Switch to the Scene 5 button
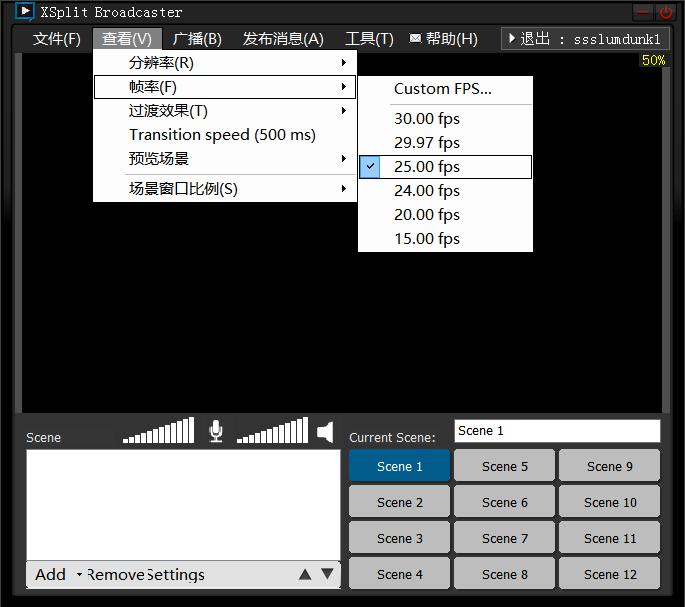 coord(505,466)
